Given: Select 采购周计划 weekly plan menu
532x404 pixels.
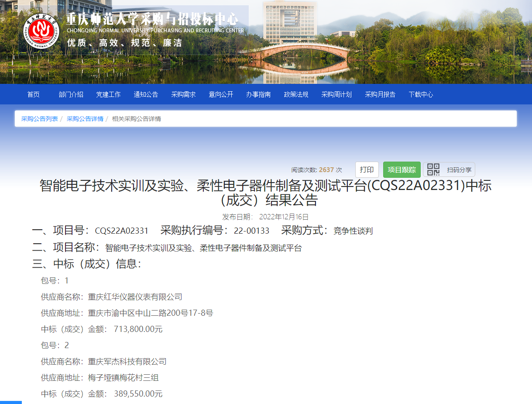Looking at the screenshot, I should (336, 93).
